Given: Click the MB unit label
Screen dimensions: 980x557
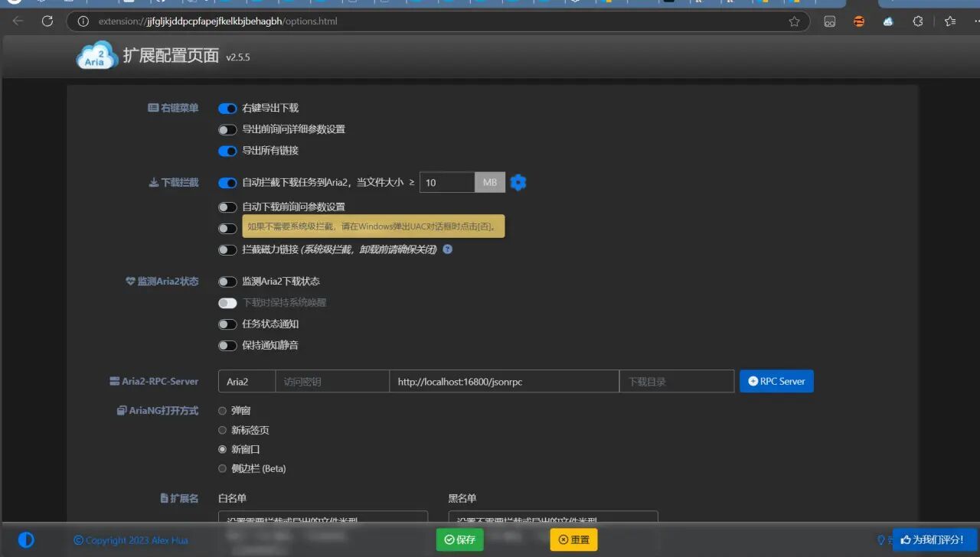Looking at the screenshot, I should click(x=490, y=182).
